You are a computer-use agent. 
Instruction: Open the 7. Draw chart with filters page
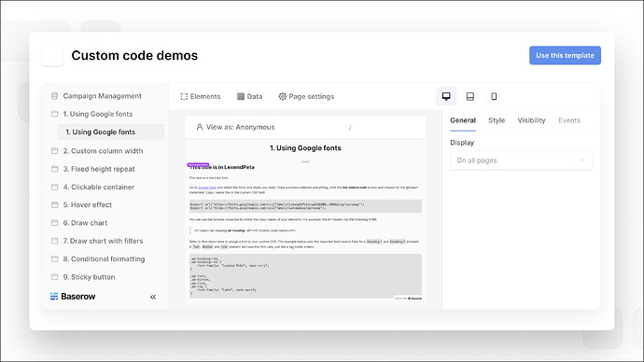(x=103, y=241)
